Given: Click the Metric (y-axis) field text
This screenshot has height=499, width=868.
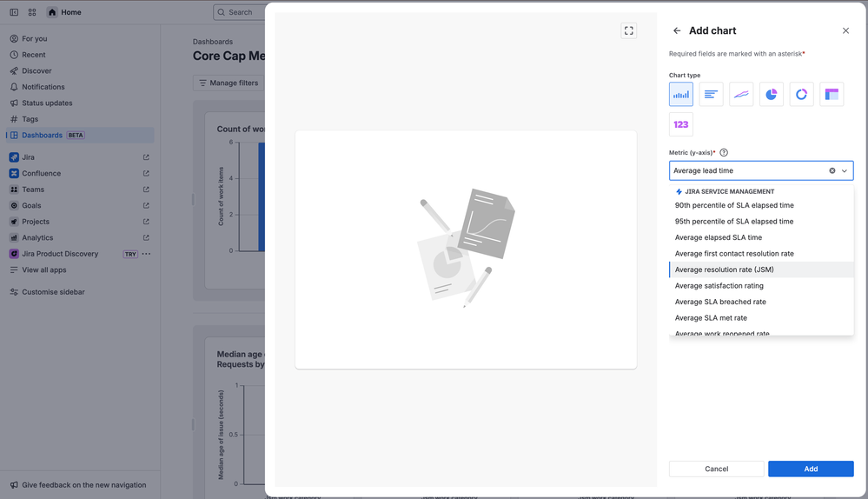Looking at the screenshot, I should pyautogui.click(x=703, y=170).
